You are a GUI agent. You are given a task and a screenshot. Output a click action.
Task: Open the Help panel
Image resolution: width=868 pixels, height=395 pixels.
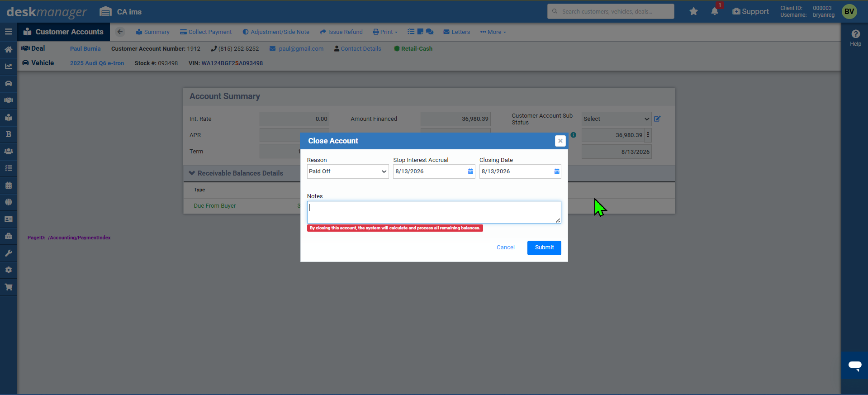(x=855, y=38)
